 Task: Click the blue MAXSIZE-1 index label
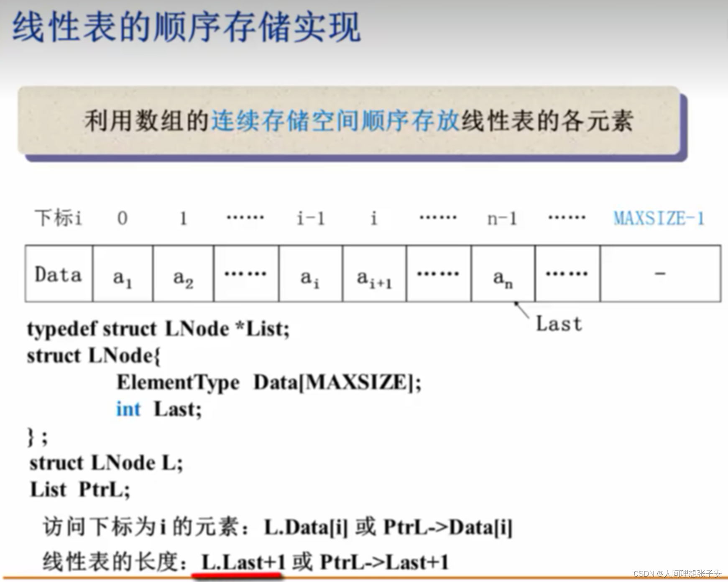[x=659, y=218]
